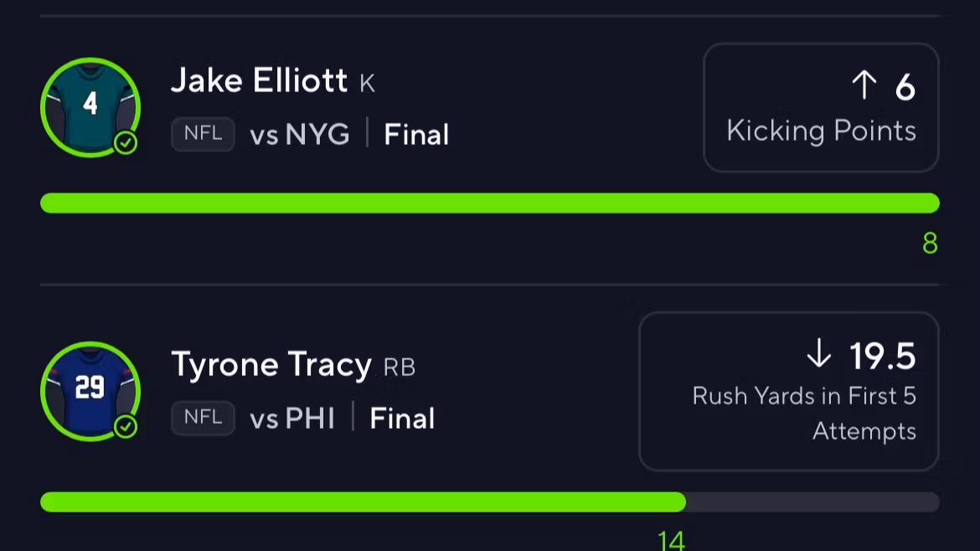Click the down arrow next to 19.5

(x=818, y=355)
